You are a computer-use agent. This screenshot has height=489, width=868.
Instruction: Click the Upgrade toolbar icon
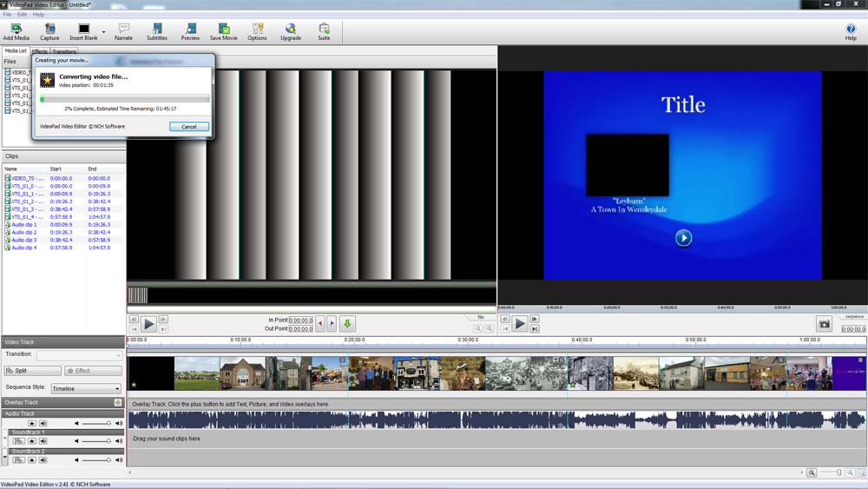click(291, 31)
